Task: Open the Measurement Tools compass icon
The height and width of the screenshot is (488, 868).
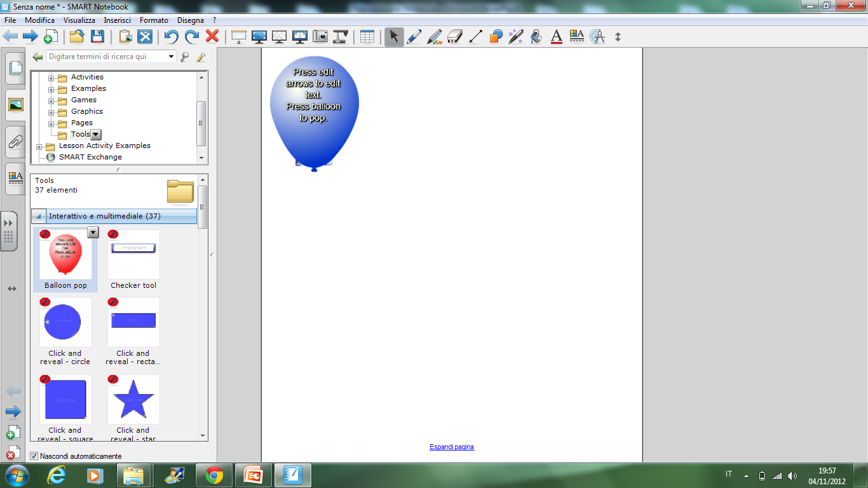Action: [597, 36]
